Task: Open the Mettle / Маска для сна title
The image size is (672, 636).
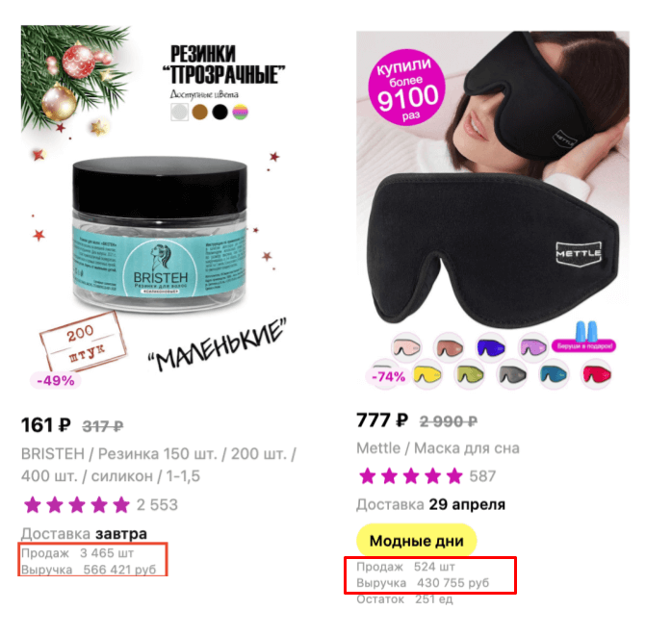Action: pos(438,448)
